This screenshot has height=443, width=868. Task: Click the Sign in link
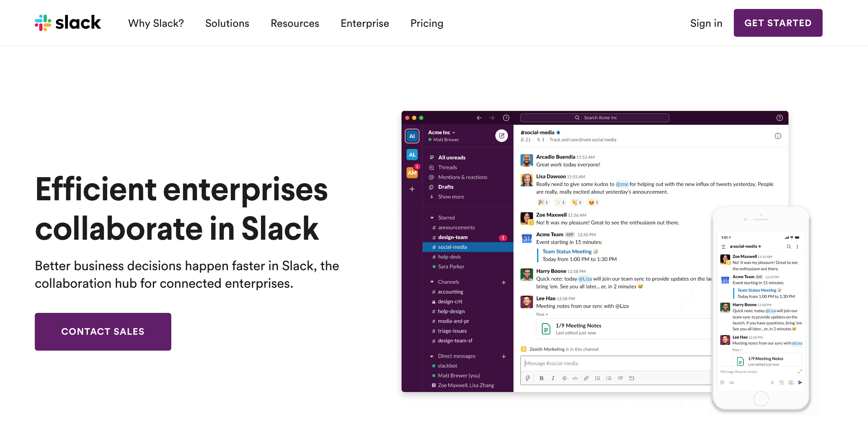(x=706, y=23)
